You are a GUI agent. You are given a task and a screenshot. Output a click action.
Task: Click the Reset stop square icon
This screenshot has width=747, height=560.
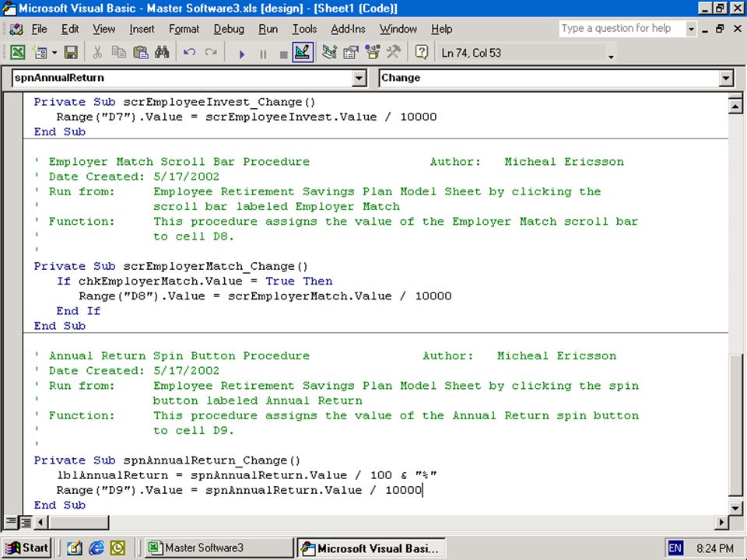point(283,54)
